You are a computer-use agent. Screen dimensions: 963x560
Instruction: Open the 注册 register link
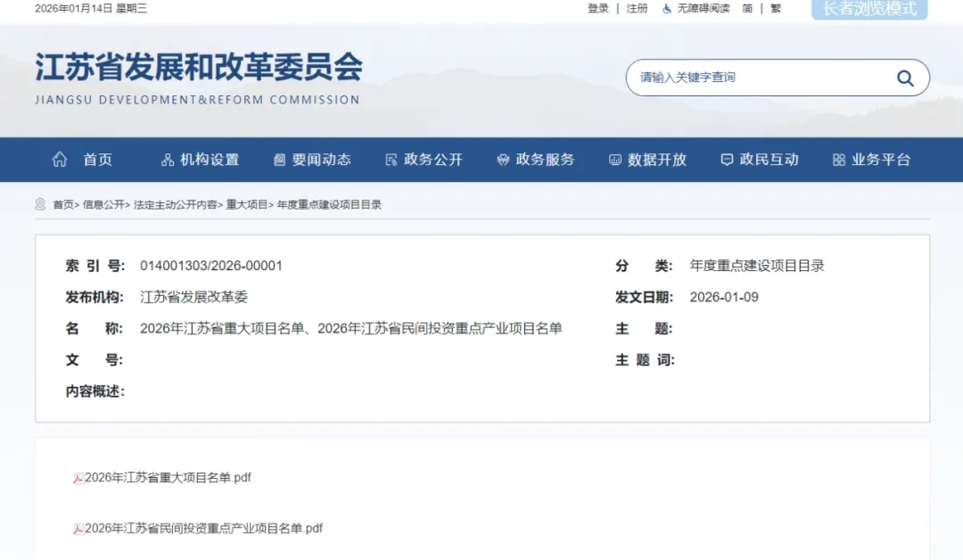pos(637,8)
